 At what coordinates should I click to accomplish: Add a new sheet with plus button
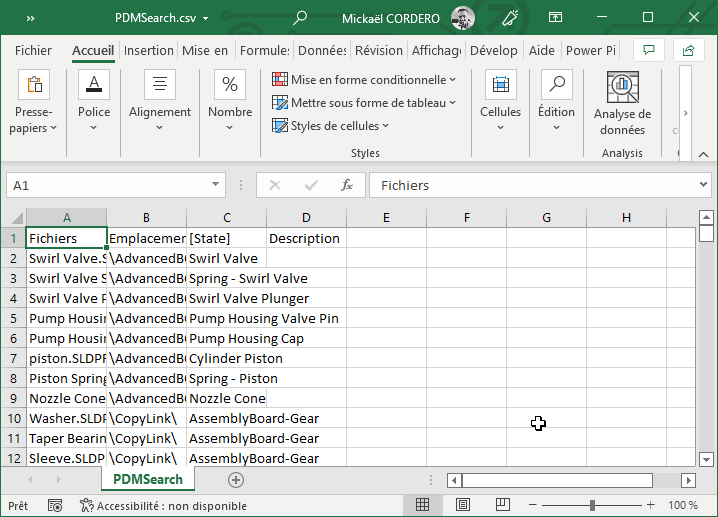[236, 480]
